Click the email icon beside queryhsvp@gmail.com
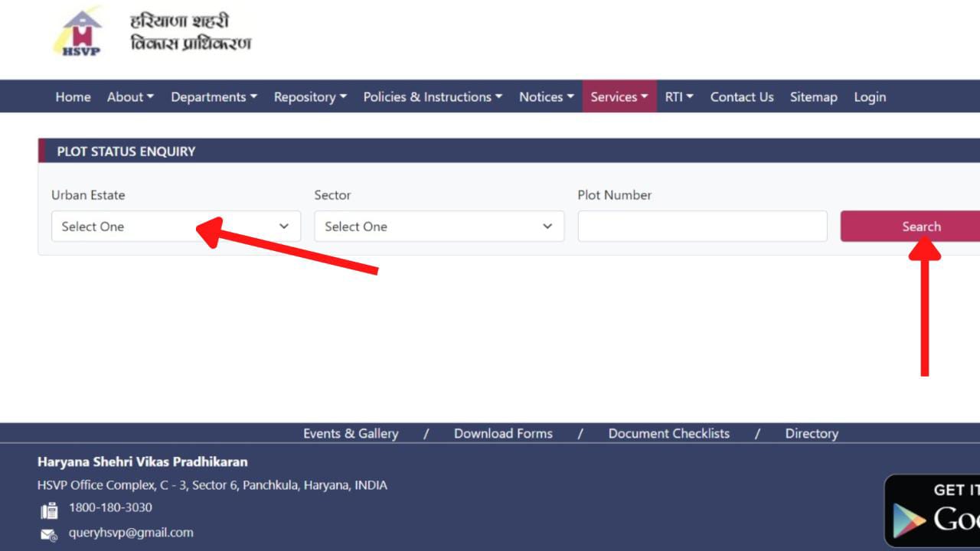The width and height of the screenshot is (980, 551). coord(48,533)
